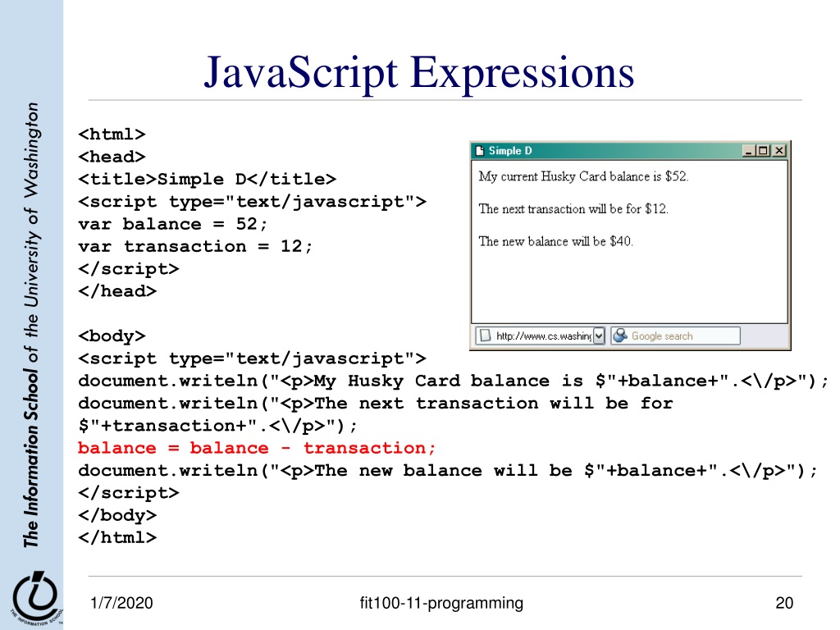This screenshot has width=840, height=630.
Task: Open the address bar dropdown arrow
Action: click(x=599, y=336)
